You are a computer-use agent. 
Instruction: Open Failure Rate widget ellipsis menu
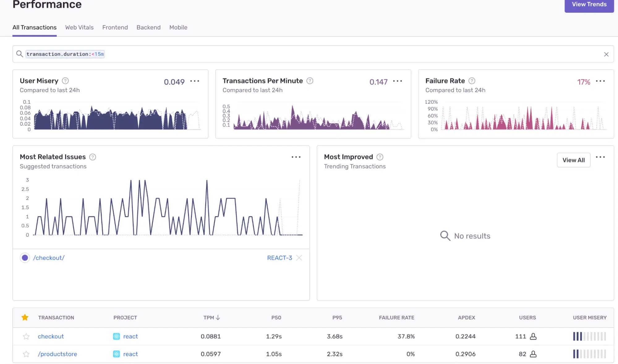pyautogui.click(x=600, y=81)
